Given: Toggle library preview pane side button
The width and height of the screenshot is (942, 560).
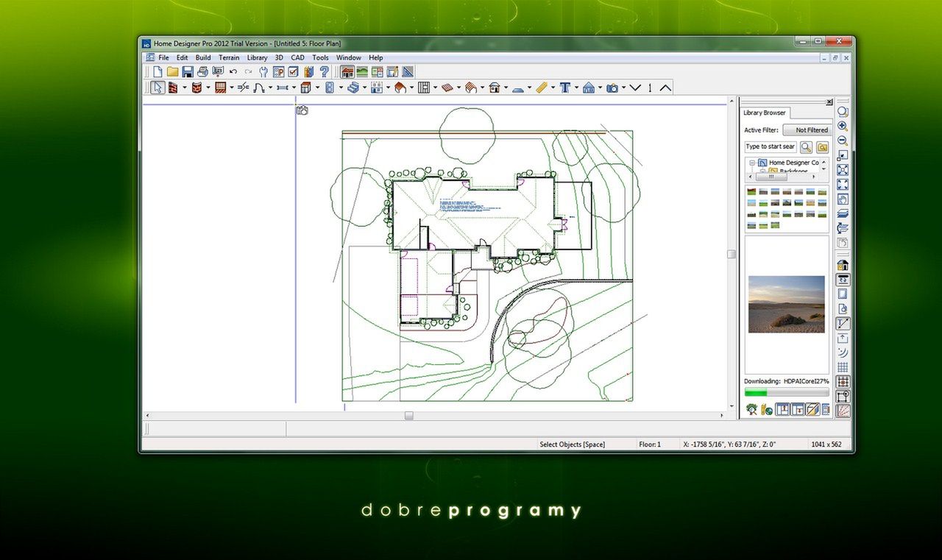Looking at the screenshot, I should coord(812,409).
